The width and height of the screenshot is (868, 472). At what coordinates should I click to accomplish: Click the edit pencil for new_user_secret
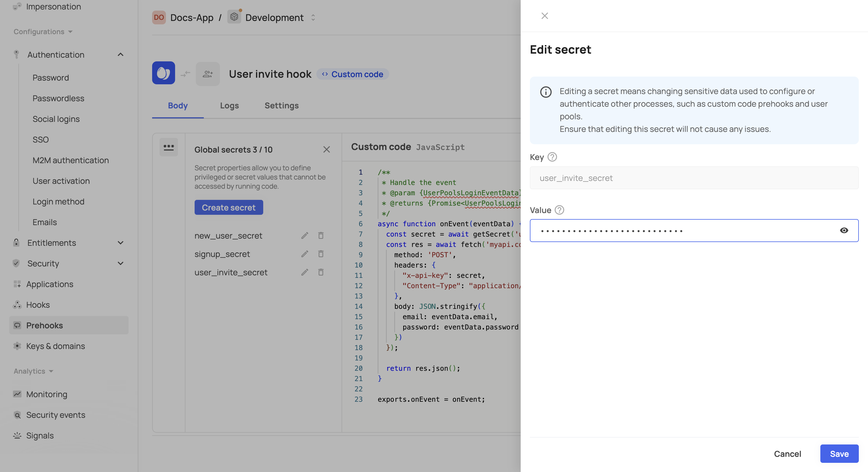click(305, 236)
